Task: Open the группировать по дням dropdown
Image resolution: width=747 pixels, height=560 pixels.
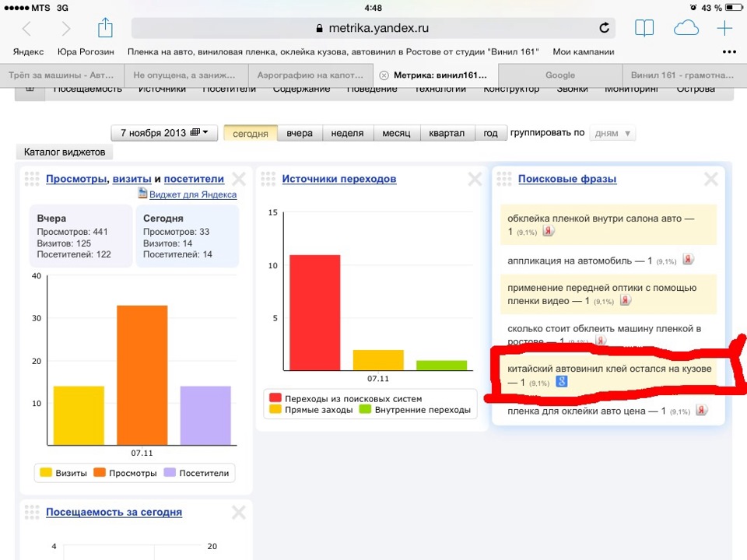Action: pos(612,133)
